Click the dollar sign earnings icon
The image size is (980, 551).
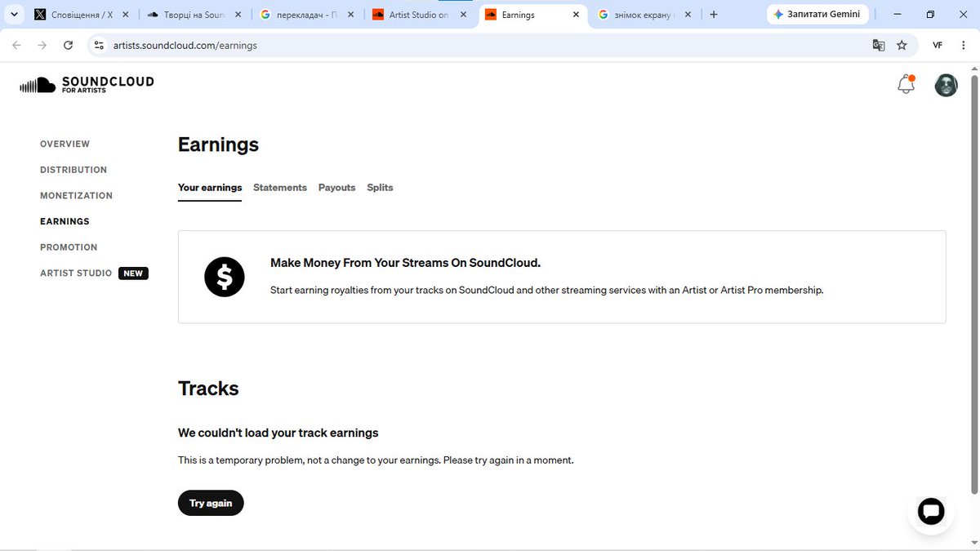pos(225,277)
